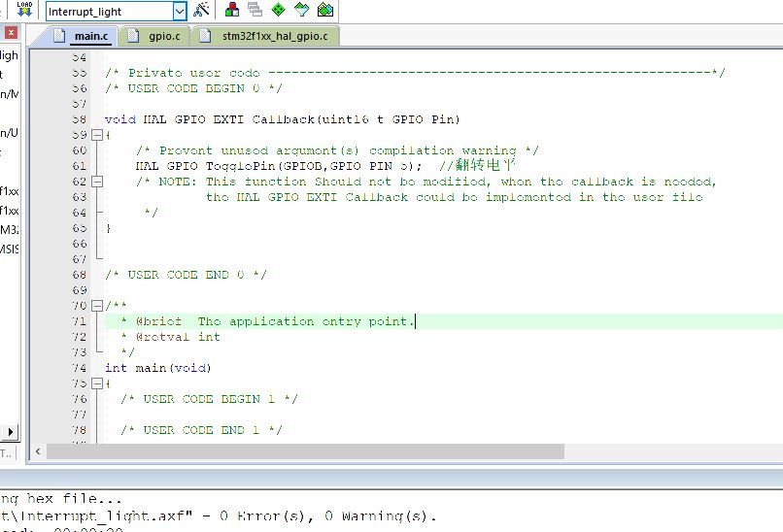Open the Interrupt_light target dropdown
Viewport: 783px width, 532px height.
180,12
